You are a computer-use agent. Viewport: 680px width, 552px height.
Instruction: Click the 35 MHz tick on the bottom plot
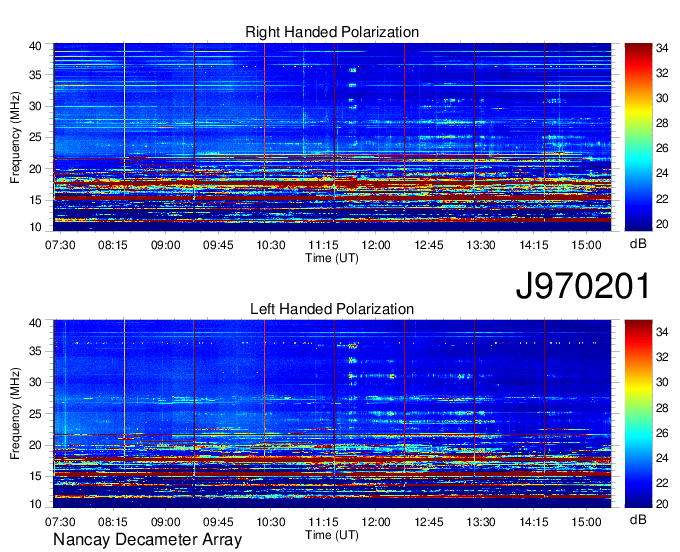click(36, 351)
